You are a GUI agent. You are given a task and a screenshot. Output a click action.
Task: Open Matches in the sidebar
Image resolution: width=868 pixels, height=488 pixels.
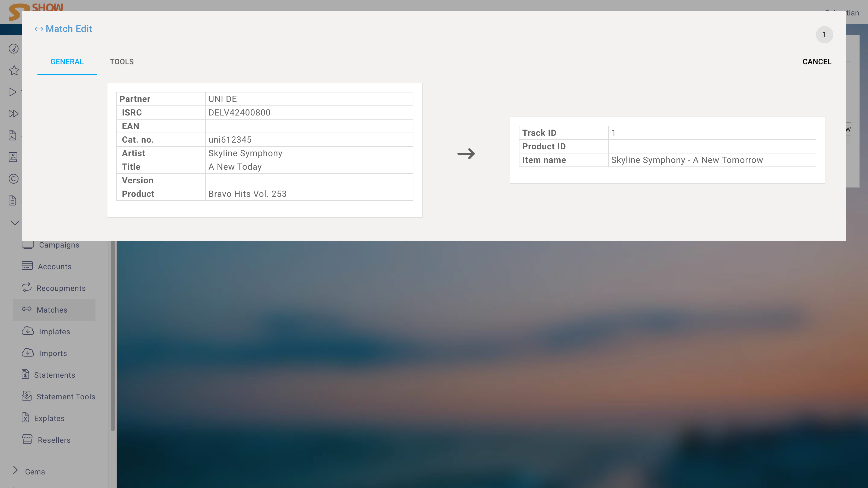click(x=52, y=310)
